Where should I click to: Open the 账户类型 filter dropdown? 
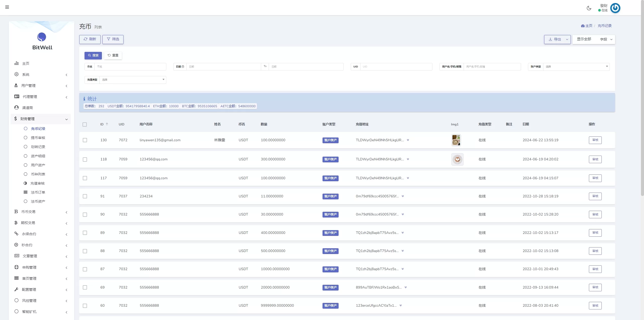[576, 67]
